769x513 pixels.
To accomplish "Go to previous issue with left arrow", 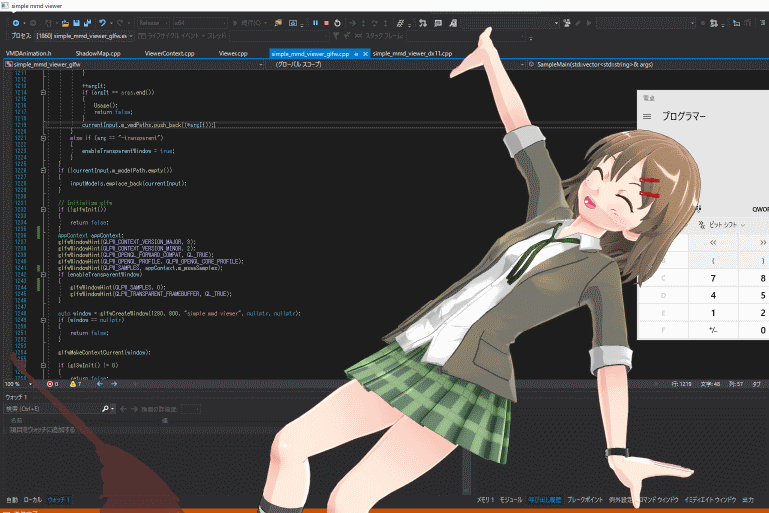I will coord(100,384).
